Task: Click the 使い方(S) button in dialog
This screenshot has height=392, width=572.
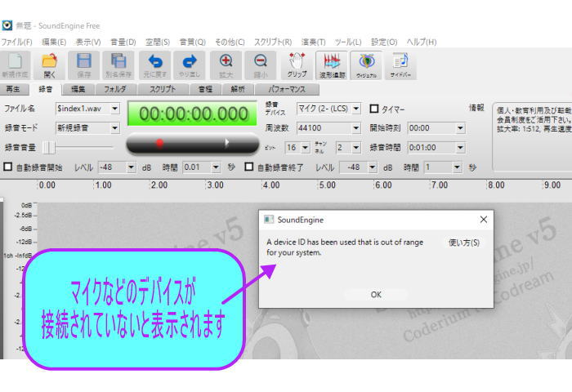Action: point(463,243)
